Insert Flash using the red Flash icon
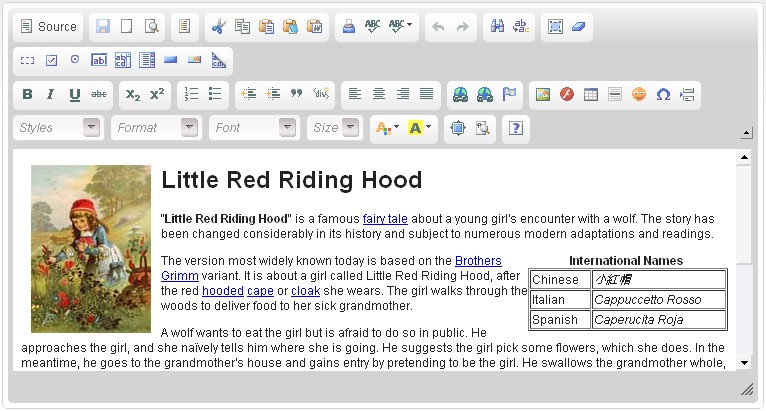The height and width of the screenshot is (411, 766). [x=567, y=94]
